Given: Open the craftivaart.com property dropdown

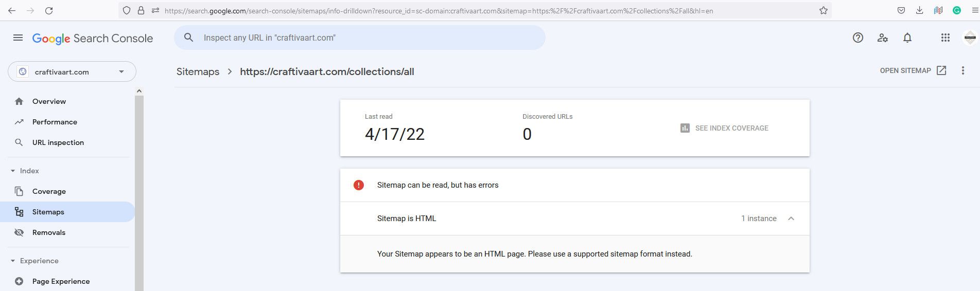Looking at the screenshot, I should [x=72, y=71].
